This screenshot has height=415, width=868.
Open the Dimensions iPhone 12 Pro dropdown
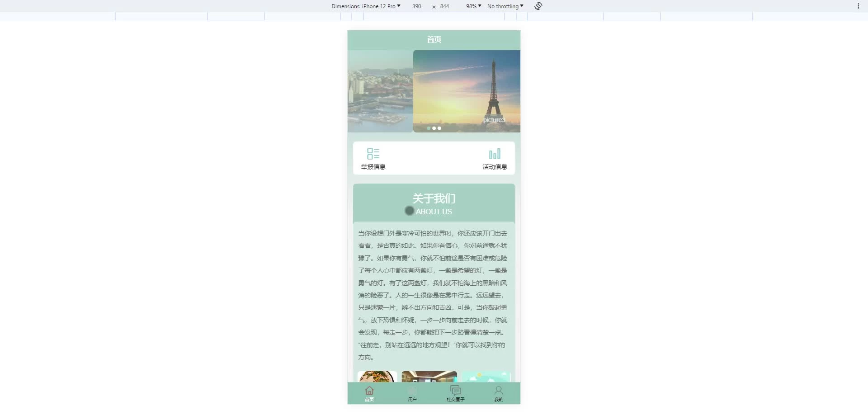(x=366, y=6)
